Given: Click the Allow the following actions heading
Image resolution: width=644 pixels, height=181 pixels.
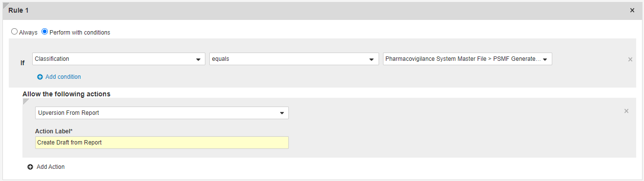Looking at the screenshot, I should pos(66,94).
